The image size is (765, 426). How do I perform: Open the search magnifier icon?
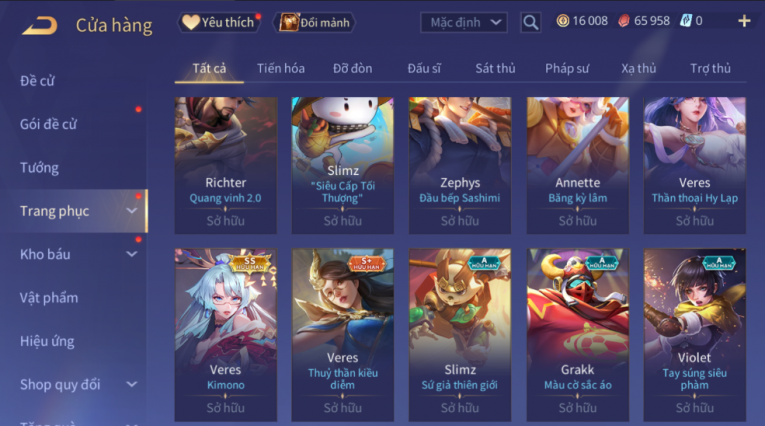click(530, 22)
